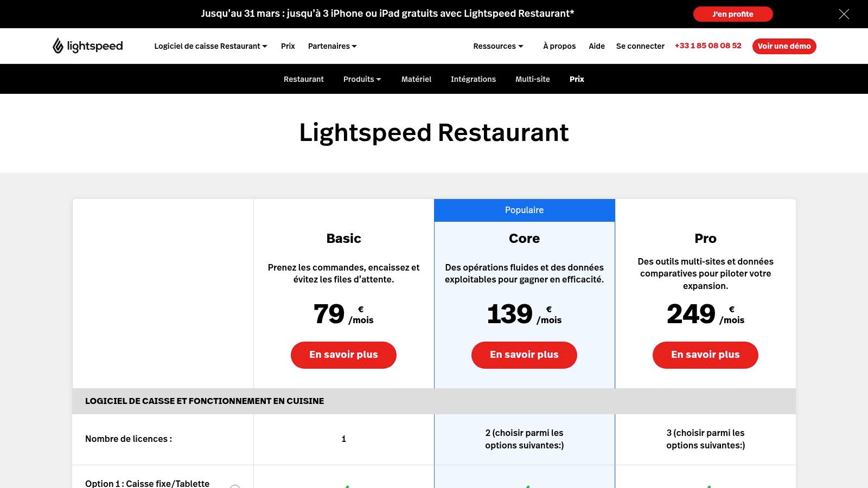The height and width of the screenshot is (488, 868).
Task: Click En savoir plus for the Core plan
Action: tap(524, 355)
